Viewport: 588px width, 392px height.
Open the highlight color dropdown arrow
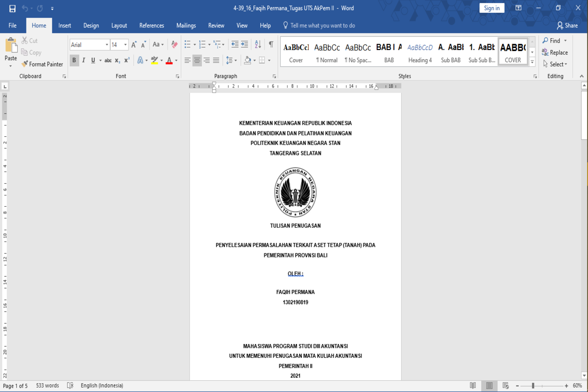pos(161,60)
